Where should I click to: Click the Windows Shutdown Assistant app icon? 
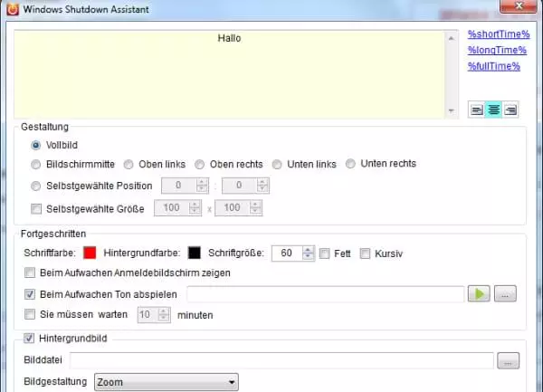[13, 9]
